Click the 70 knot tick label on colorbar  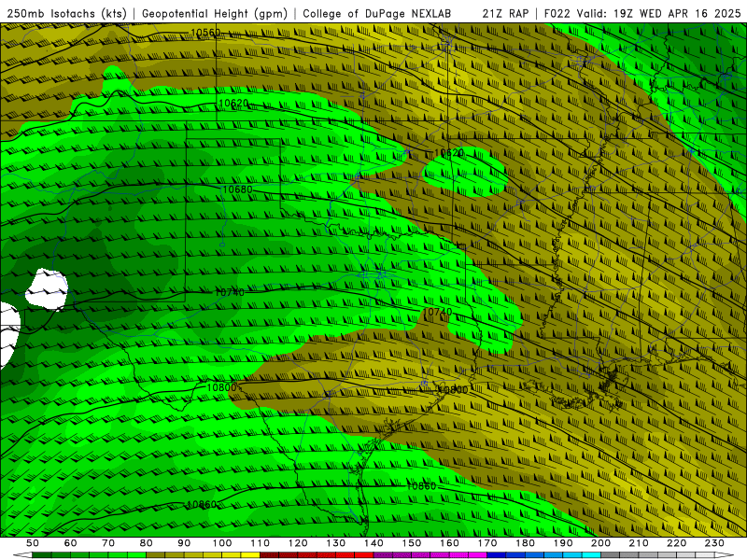point(108,543)
